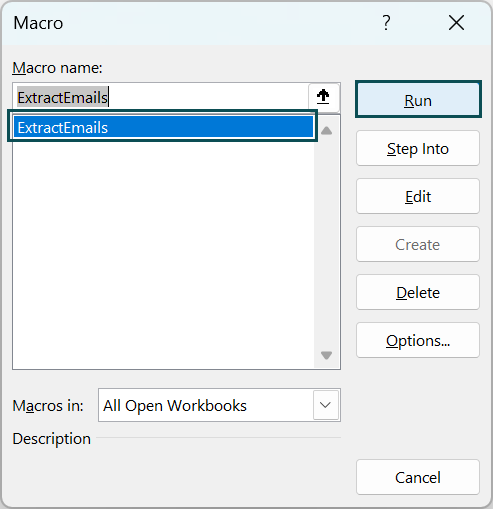This screenshot has height=509, width=493.
Task: Cancel the Macro dialog
Action: pyautogui.click(x=418, y=477)
